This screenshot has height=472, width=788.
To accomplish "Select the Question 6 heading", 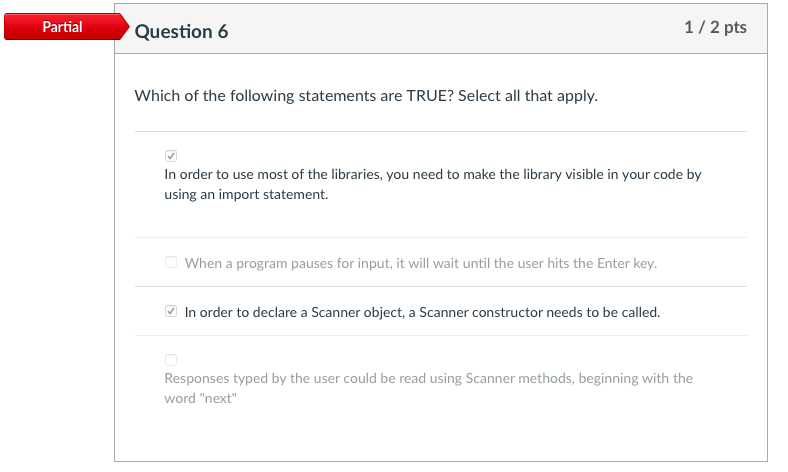I will 181,32.
